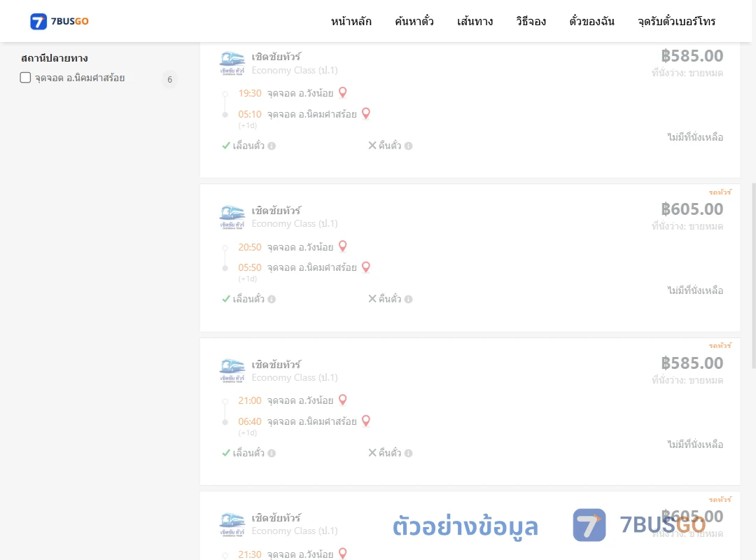Click the 7BUSGO logo in header

pyautogui.click(x=59, y=21)
